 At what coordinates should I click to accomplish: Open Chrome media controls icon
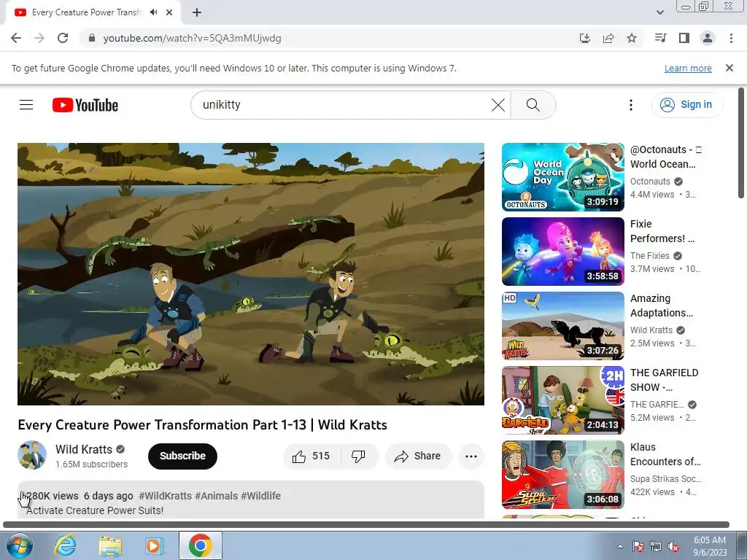[660, 38]
